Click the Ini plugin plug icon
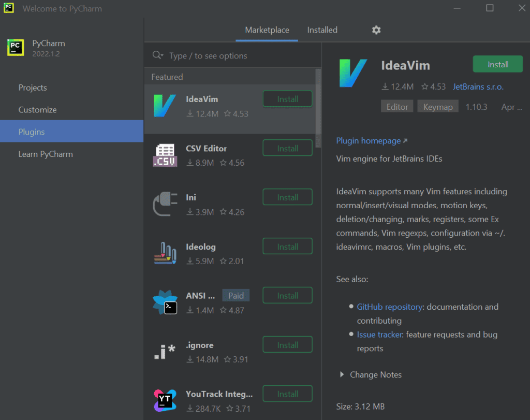 point(165,204)
